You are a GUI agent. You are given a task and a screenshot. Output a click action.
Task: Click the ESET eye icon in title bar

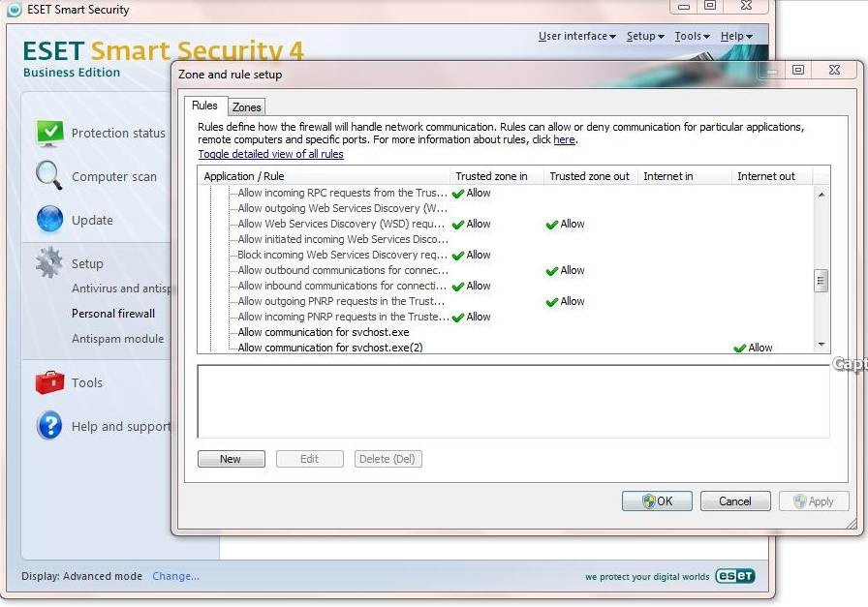tap(14, 10)
